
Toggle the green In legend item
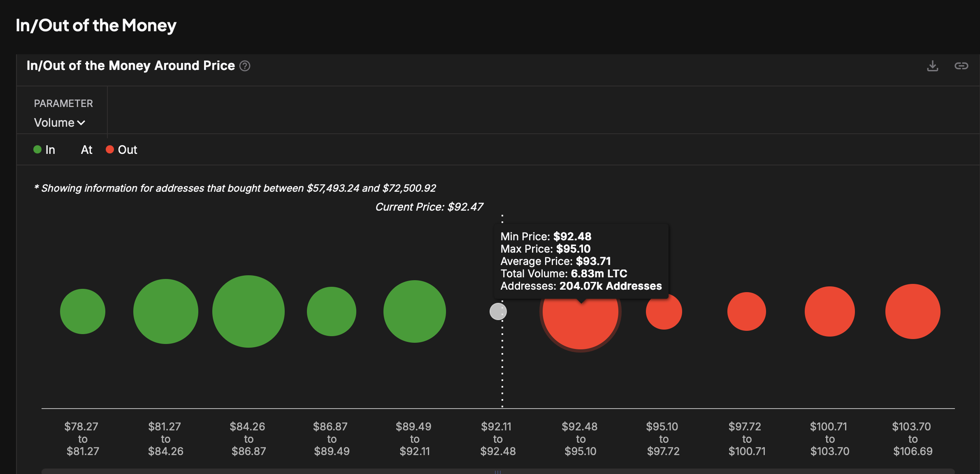point(44,150)
